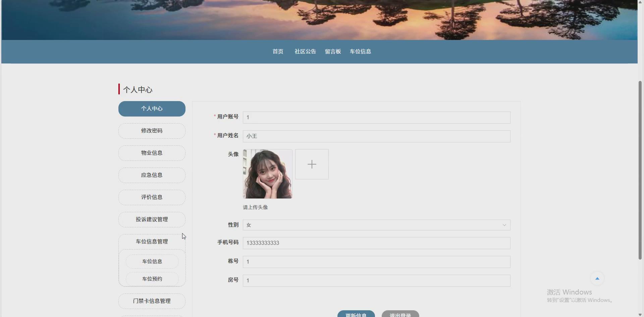Open 车位信息 in the top navigation

(x=360, y=51)
